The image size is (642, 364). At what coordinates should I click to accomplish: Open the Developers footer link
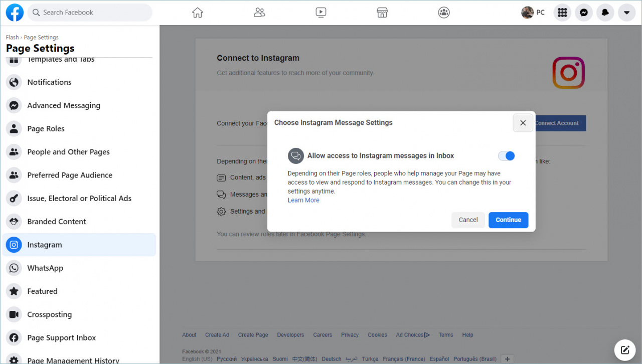(291, 335)
